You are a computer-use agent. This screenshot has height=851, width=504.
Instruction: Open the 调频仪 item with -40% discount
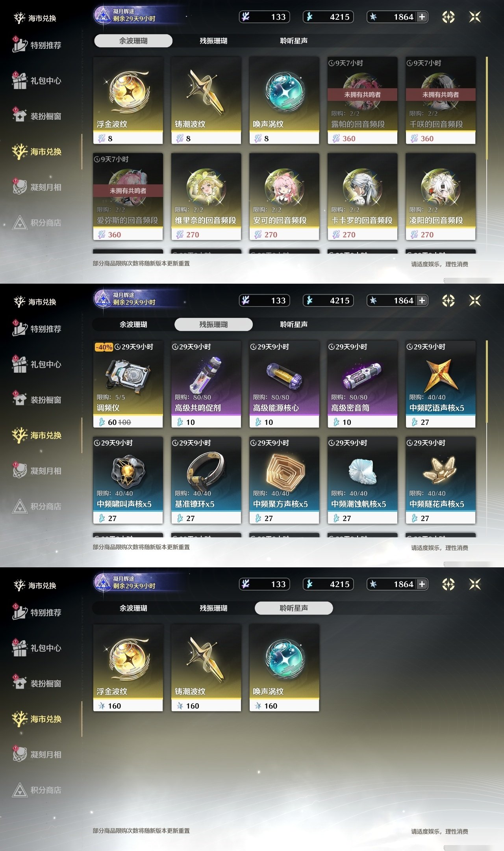(x=128, y=384)
